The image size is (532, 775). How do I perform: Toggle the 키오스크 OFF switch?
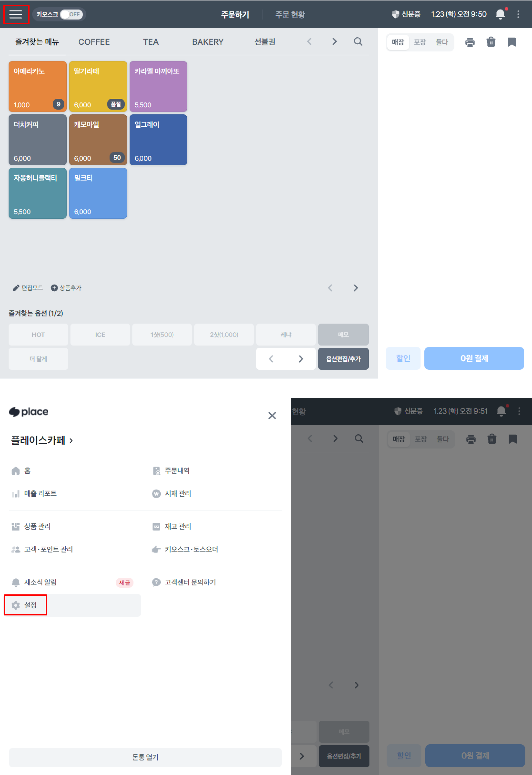point(71,14)
